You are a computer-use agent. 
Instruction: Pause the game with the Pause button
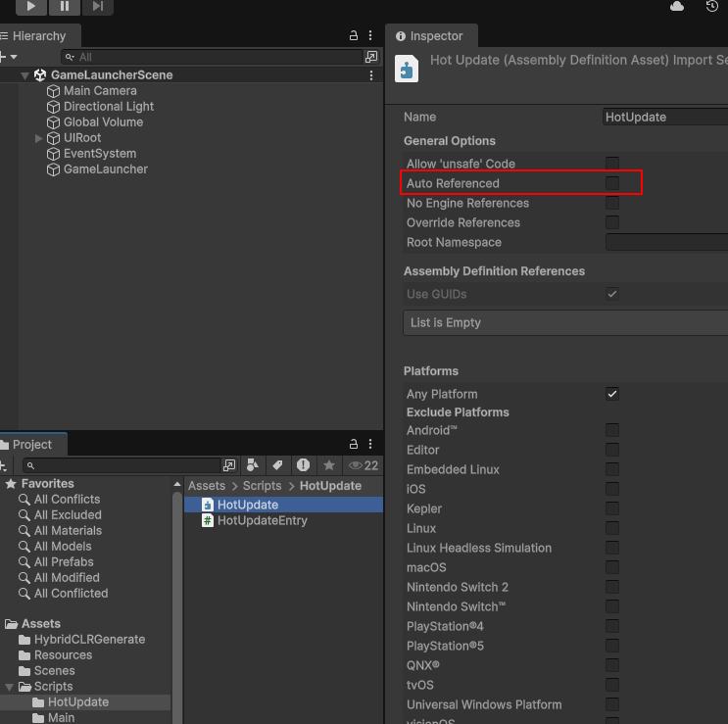coord(65,6)
